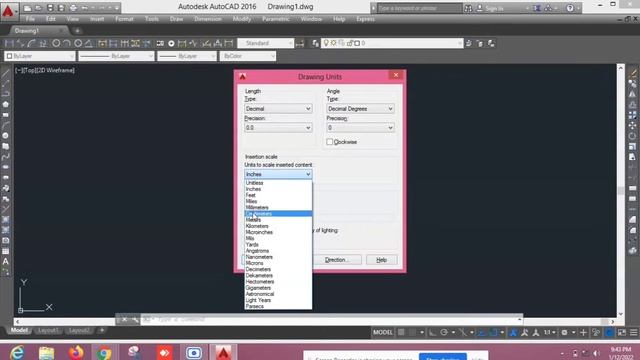Open Chrome from the Windows taskbar

click(x=104, y=352)
